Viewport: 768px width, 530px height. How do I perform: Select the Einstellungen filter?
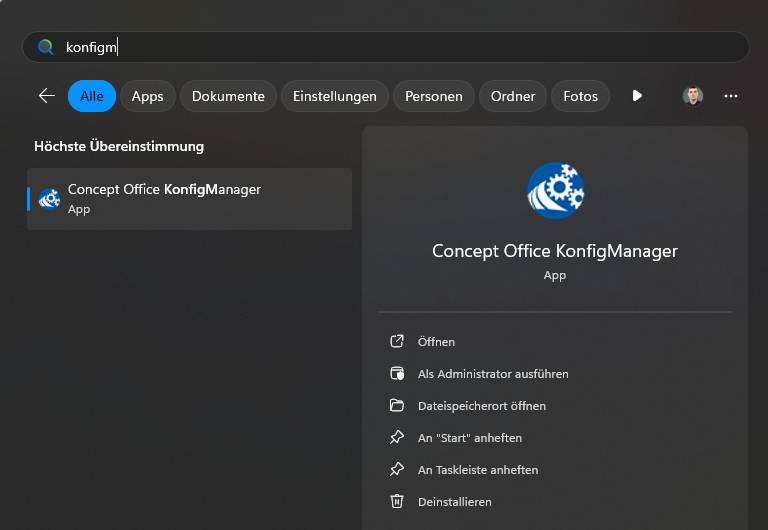pyautogui.click(x=335, y=96)
